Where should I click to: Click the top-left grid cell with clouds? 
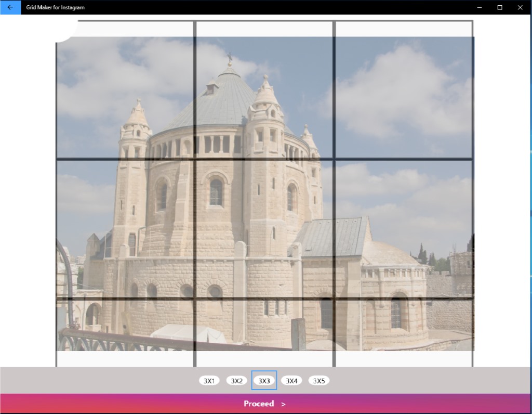[x=125, y=89]
